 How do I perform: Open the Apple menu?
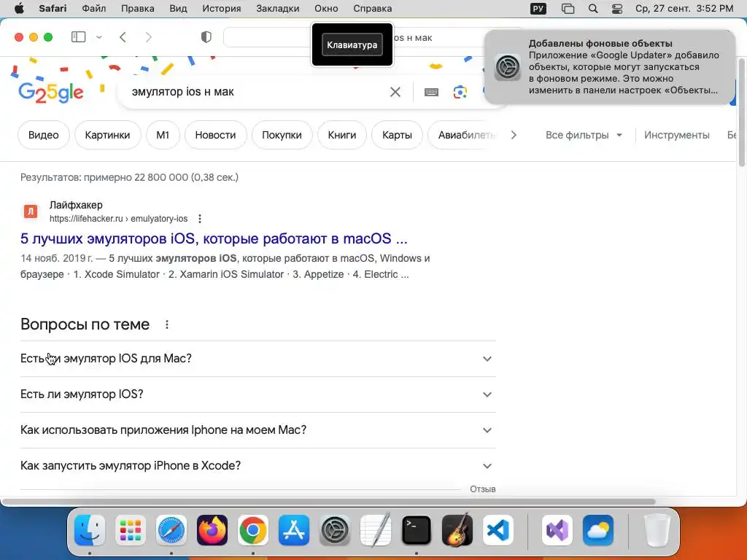click(x=19, y=9)
